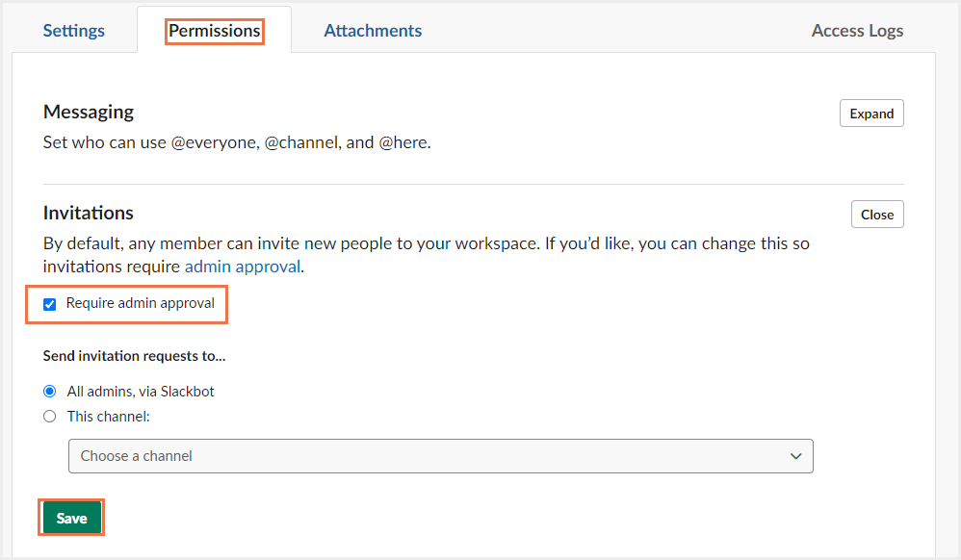
Task: Click the Invitations section heading
Action: coord(89,213)
